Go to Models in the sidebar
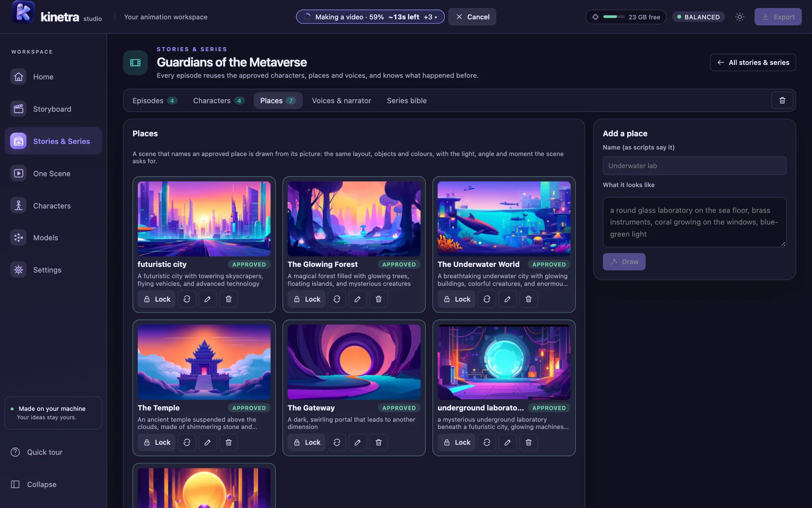Screen dimensions: 812x508 point(53,237)
